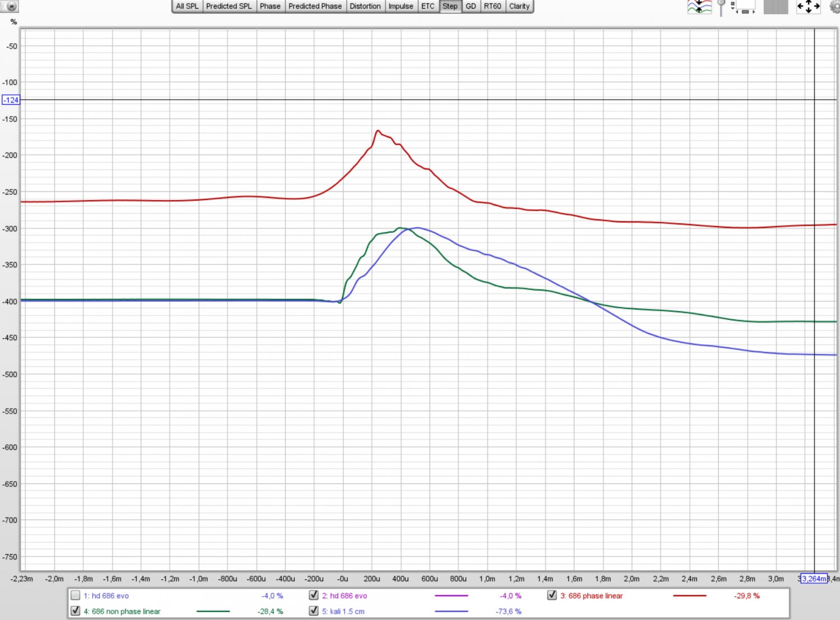Open graph controls gear icon
Viewport: 840px width, 620px height.
[834, 7]
